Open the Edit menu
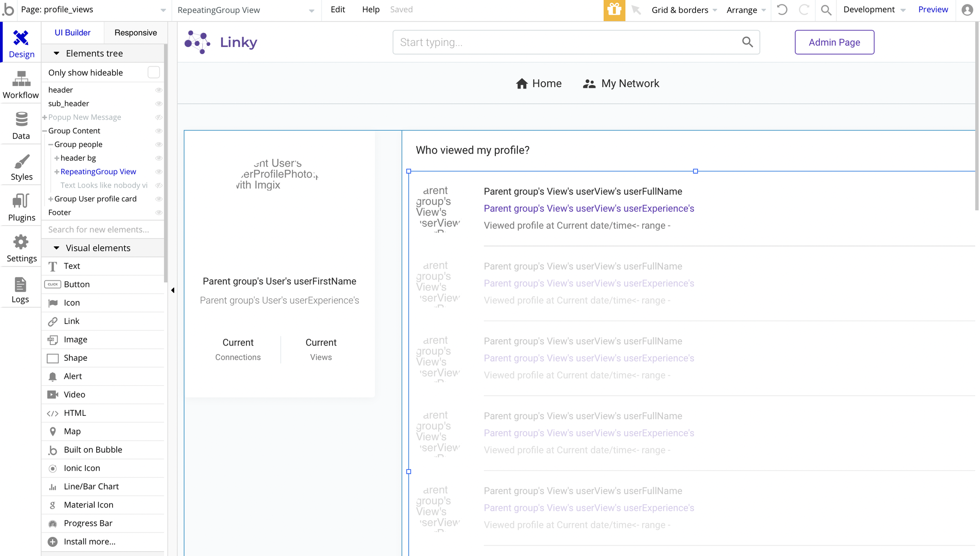The height and width of the screenshot is (556, 980). point(337,10)
